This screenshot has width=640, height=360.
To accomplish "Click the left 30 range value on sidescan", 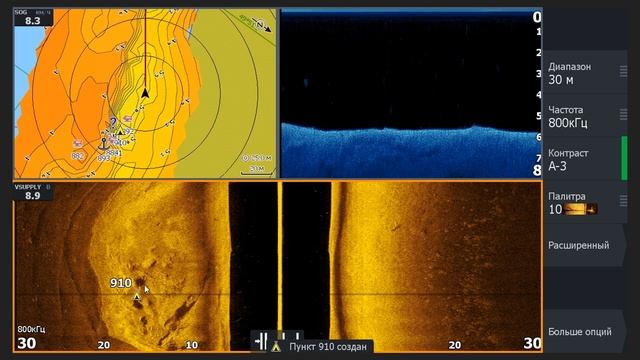I will 27,343.
